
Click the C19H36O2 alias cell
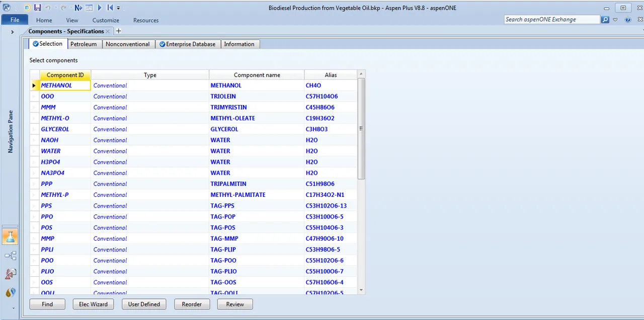tap(331, 119)
